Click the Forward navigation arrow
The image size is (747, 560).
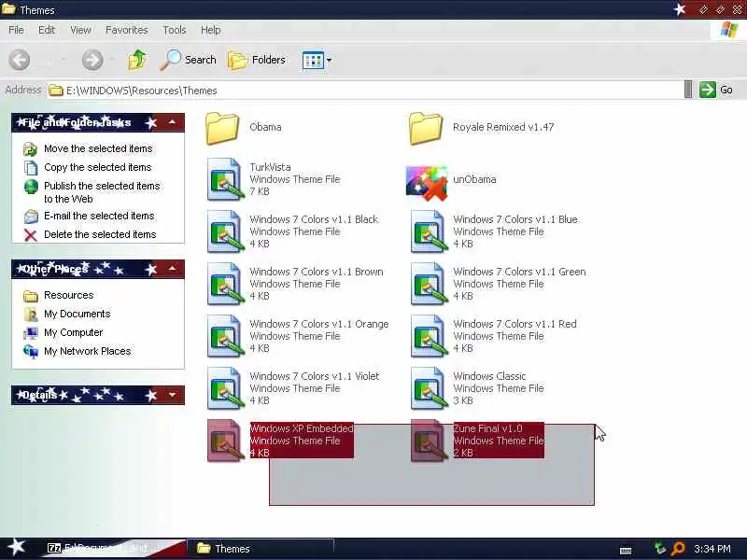pyautogui.click(x=92, y=60)
